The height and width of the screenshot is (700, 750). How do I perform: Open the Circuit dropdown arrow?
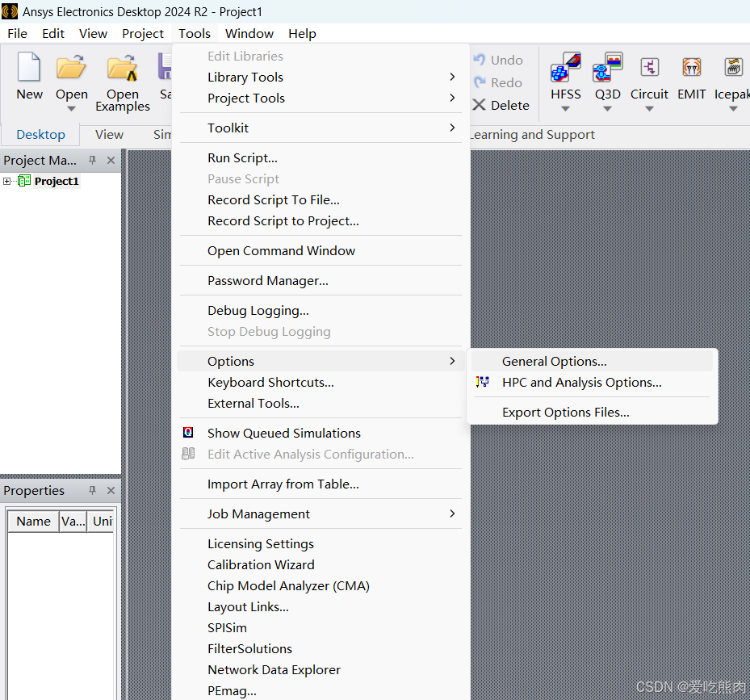(x=649, y=109)
